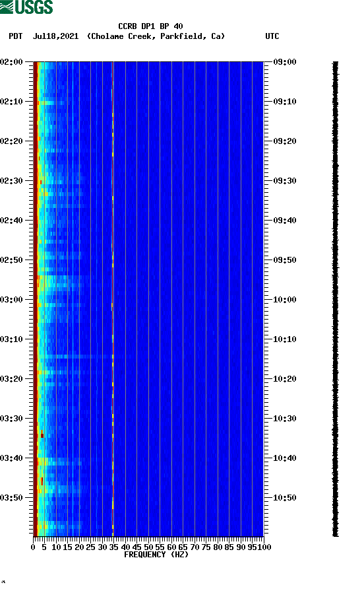Click the 09:50 UTC time label
The image size is (364, 589).
[285, 260]
